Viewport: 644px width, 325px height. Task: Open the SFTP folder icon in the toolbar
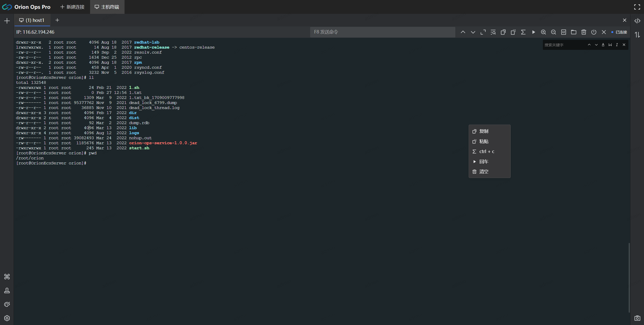(x=574, y=32)
